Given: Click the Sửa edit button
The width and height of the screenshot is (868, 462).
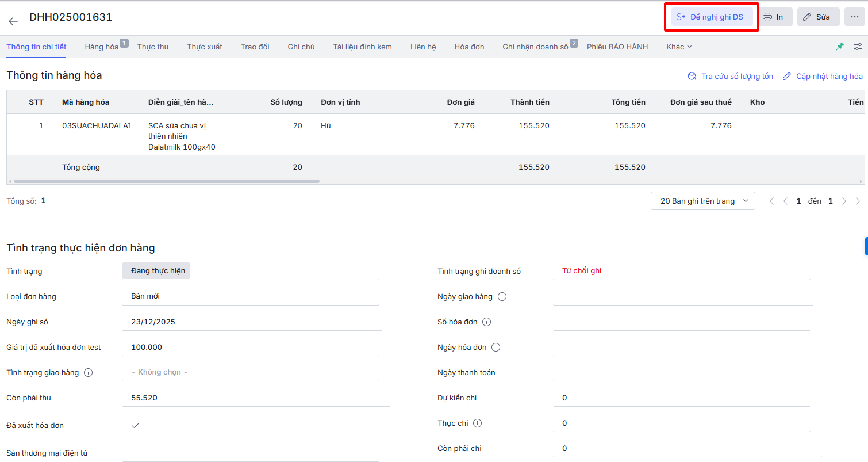Looking at the screenshot, I should pos(818,17).
